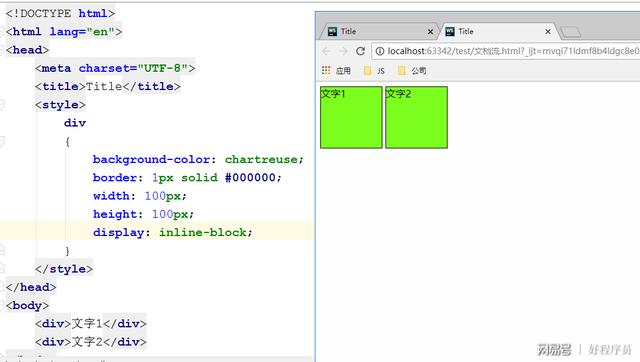This screenshot has width=640, height=362.
Task: Click the 'display: inline-block' line
Action: [173, 232]
